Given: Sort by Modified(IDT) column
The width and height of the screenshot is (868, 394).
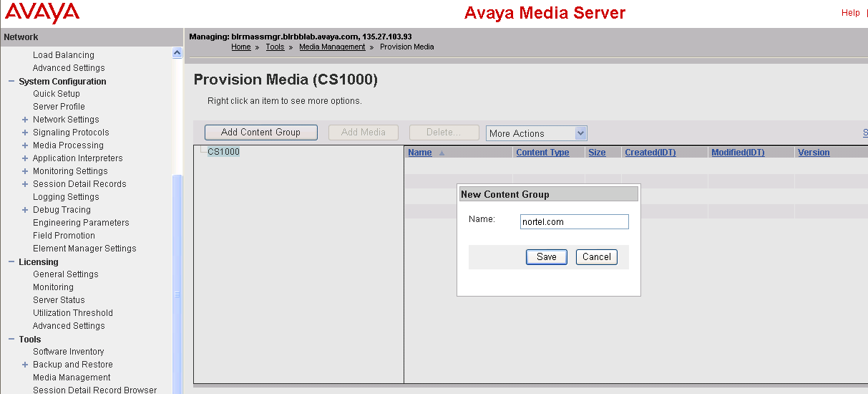Looking at the screenshot, I should click(738, 153).
